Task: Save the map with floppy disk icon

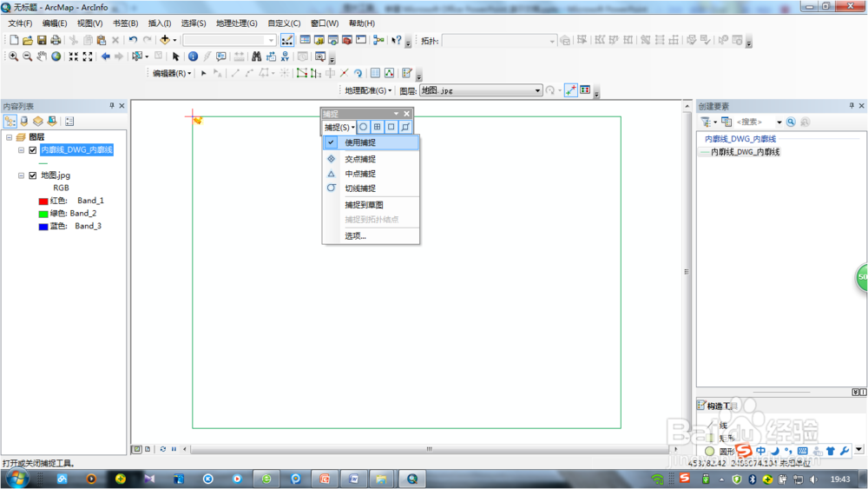Action: [42, 40]
